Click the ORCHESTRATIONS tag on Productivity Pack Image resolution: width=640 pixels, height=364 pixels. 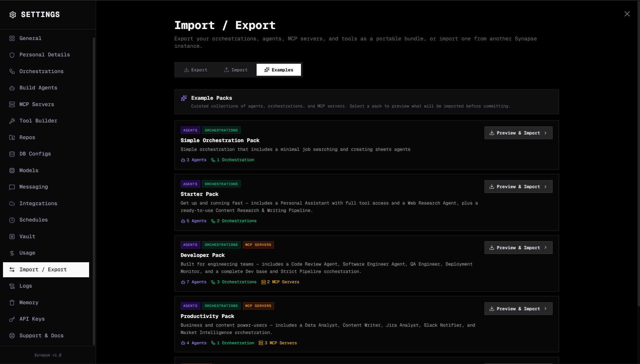coord(221,306)
